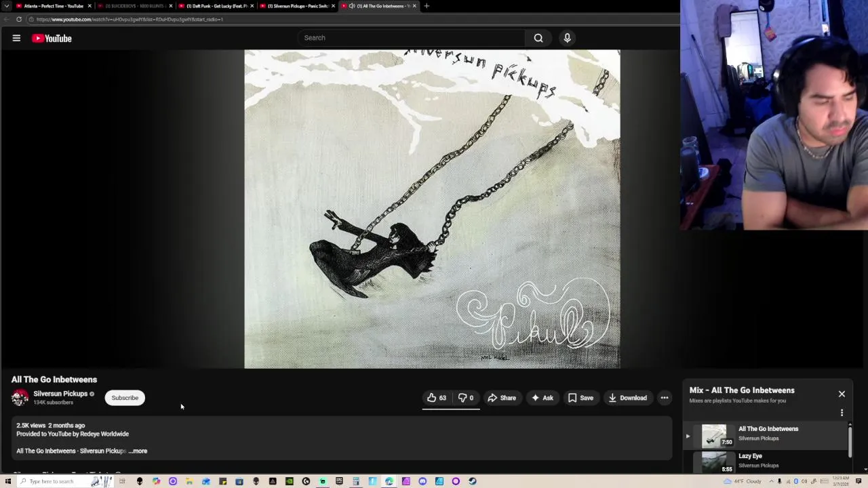Select 'Lazy Eye' playlist title
The height and width of the screenshot is (488, 868).
pyautogui.click(x=750, y=456)
